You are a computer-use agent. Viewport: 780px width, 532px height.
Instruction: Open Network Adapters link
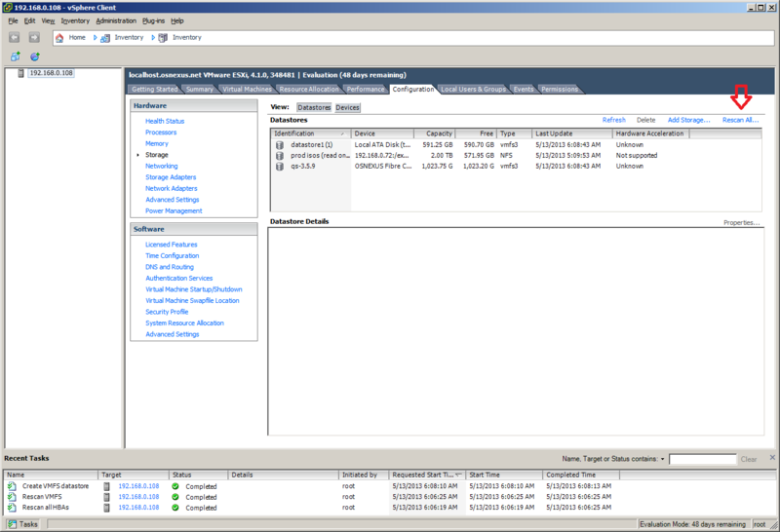point(172,188)
